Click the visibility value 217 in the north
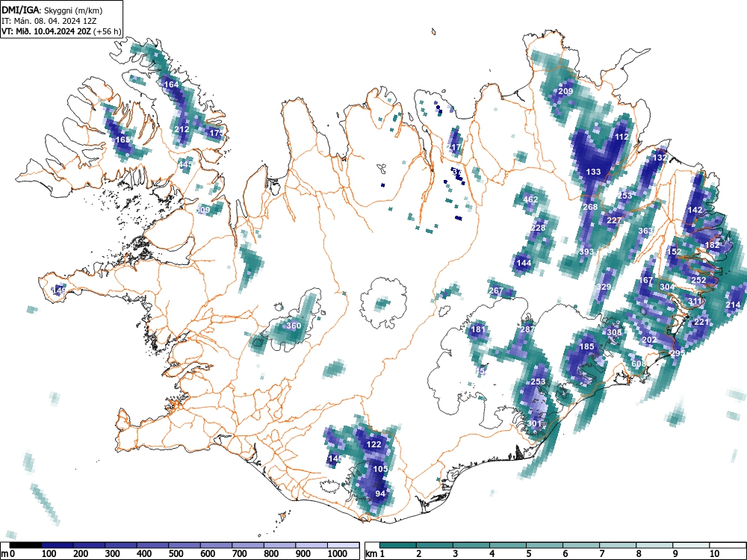 (454, 147)
